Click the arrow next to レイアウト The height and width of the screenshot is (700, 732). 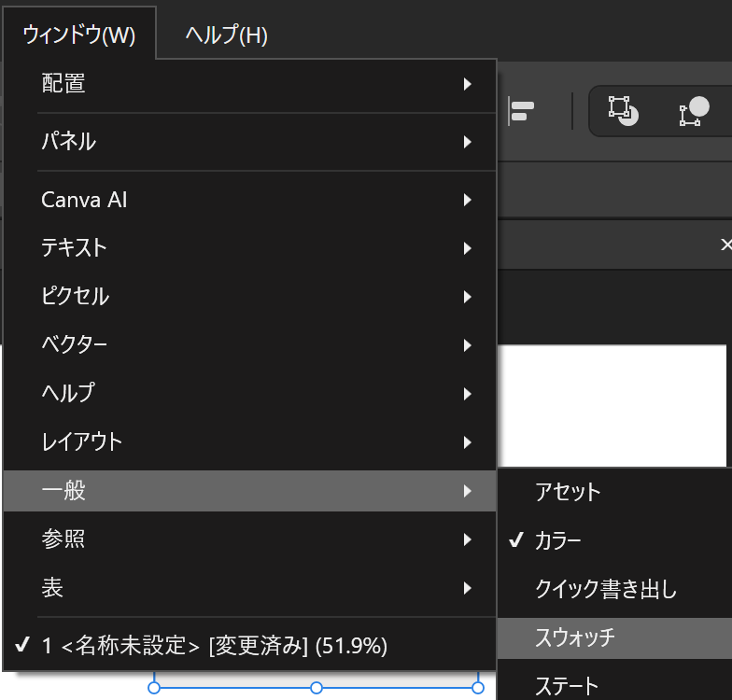click(x=467, y=442)
